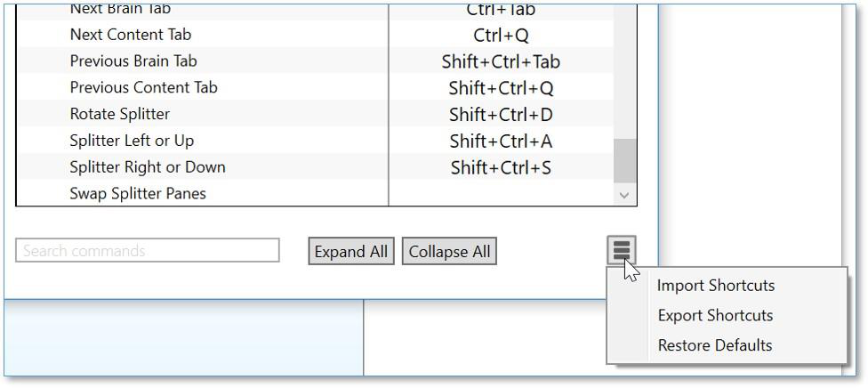
Task: Click the Swap Splitter Panes row
Action: 138,194
